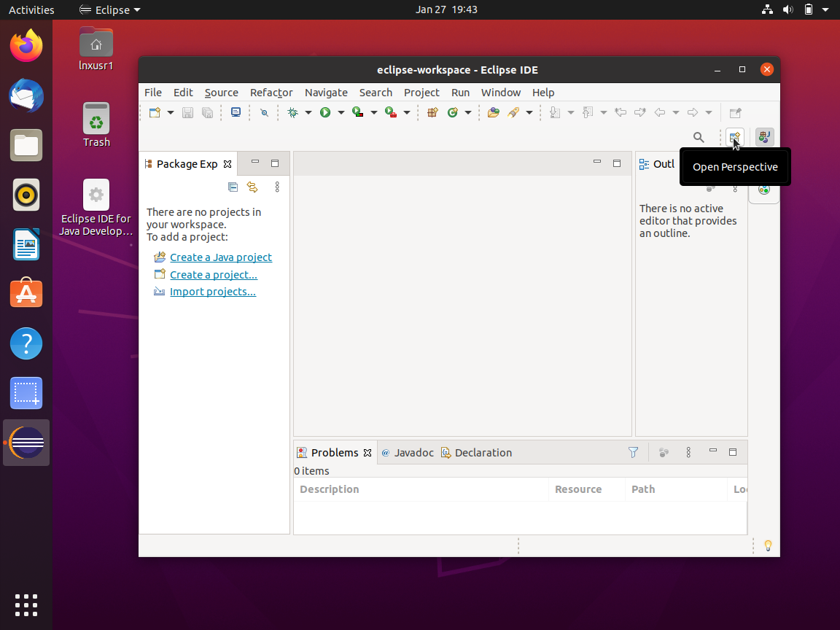
Task: Open the Refactor menu
Action: pos(271,93)
